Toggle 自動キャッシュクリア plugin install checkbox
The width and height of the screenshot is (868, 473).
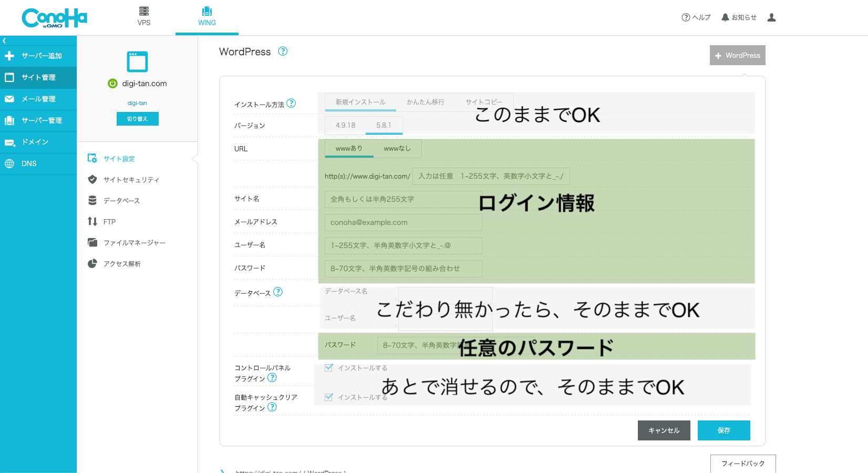[x=329, y=397]
